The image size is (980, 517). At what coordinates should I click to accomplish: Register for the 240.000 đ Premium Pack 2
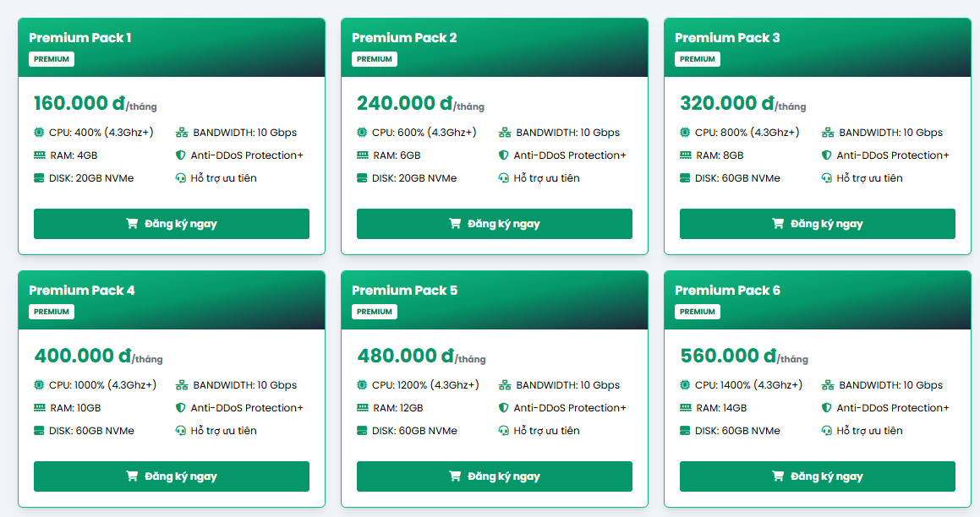point(494,224)
